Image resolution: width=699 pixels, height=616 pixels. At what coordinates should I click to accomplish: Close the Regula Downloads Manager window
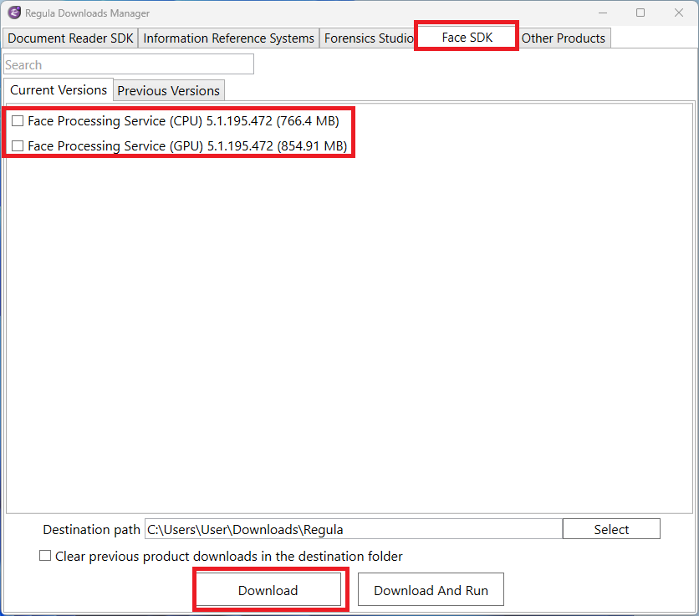pos(678,13)
